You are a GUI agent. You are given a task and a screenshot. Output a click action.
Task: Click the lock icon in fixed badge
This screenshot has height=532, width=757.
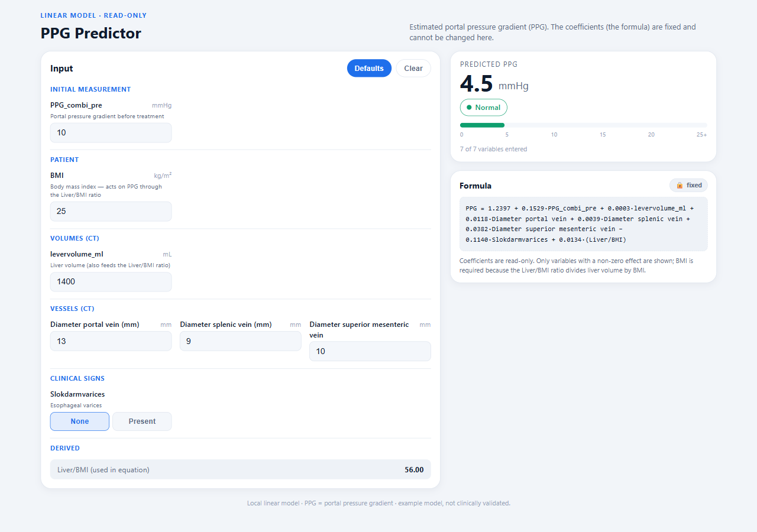[680, 185]
